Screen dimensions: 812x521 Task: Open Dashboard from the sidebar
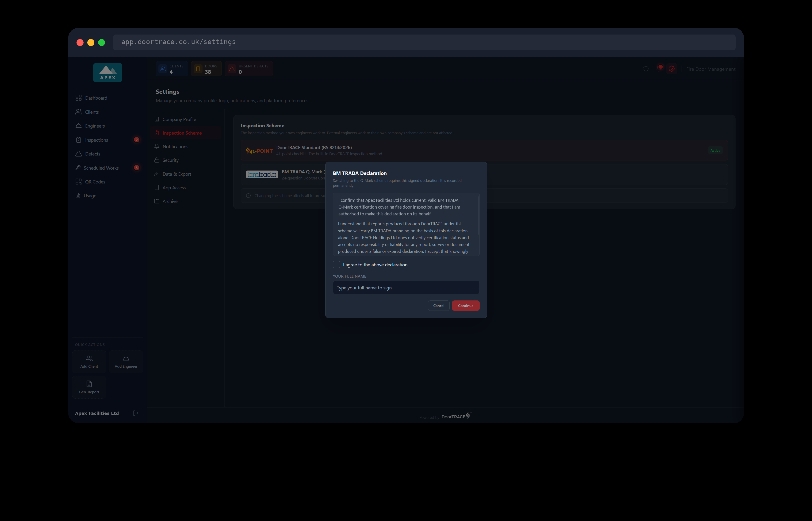tap(107, 98)
